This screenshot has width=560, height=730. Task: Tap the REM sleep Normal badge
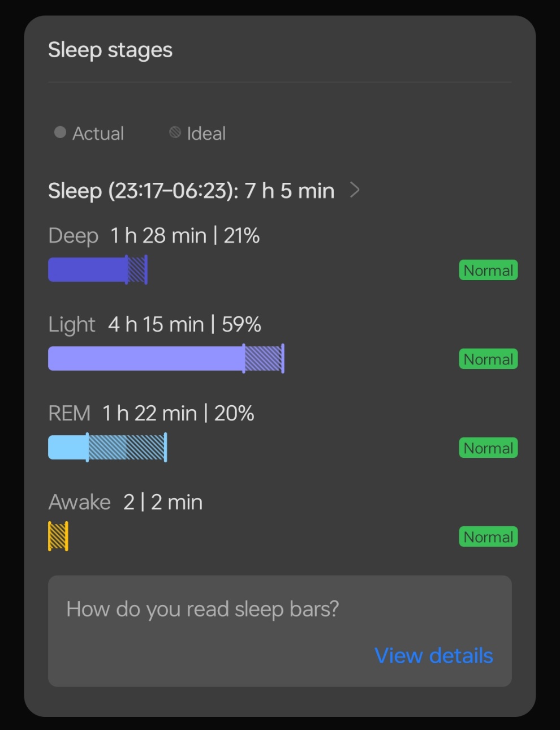[x=488, y=448]
